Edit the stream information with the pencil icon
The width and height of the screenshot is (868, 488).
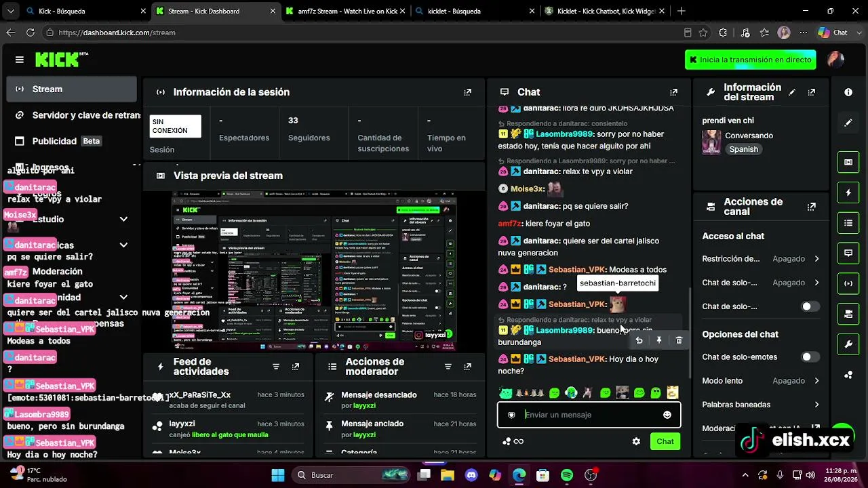[x=792, y=92]
